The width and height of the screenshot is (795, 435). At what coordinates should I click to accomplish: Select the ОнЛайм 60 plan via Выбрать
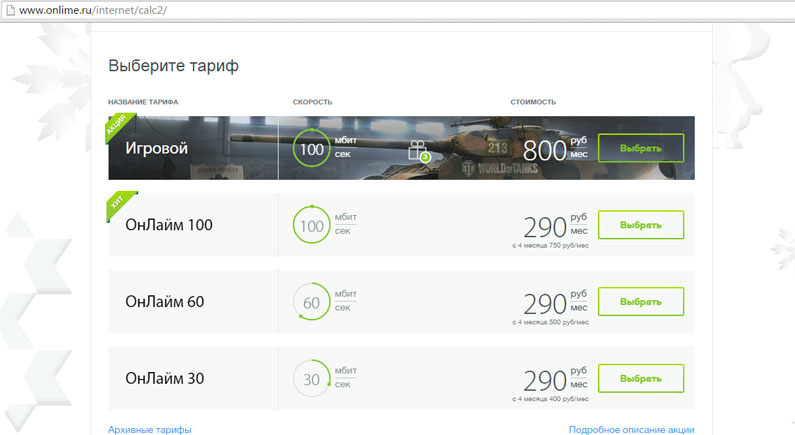click(x=640, y=302)
